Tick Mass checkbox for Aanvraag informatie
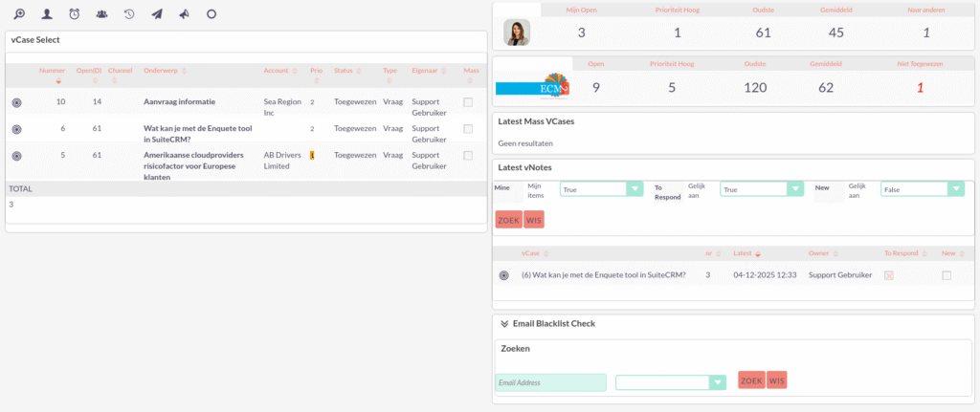 (x=468, y=101)
